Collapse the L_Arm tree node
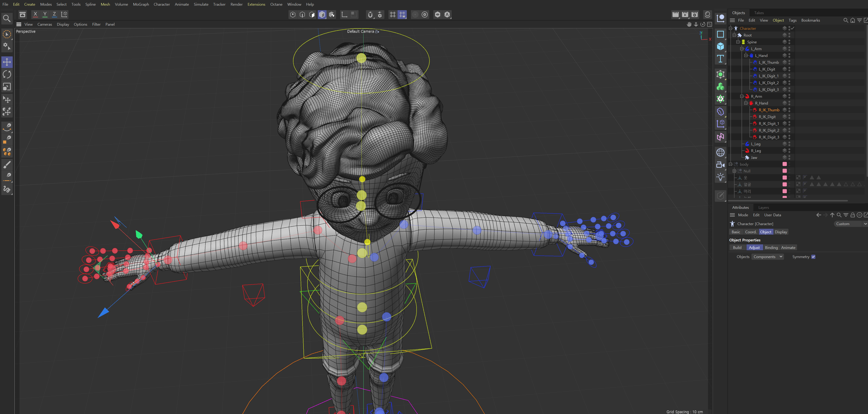This screenshot has height=414, width=868. tap(742, 49)
